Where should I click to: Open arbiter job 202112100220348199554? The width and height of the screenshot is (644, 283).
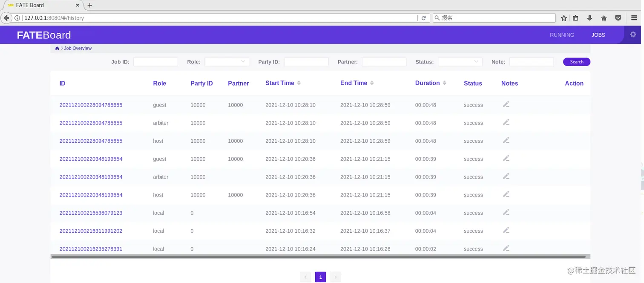pos(91,177)
